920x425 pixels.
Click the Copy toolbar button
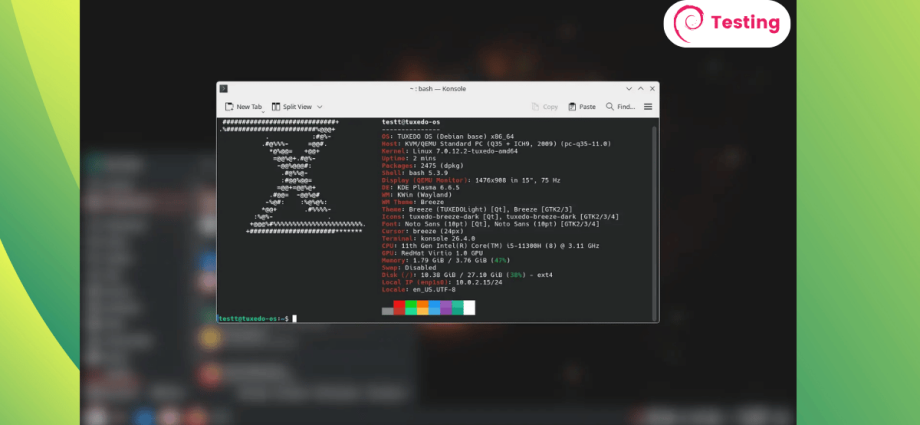tap(544, 107)
